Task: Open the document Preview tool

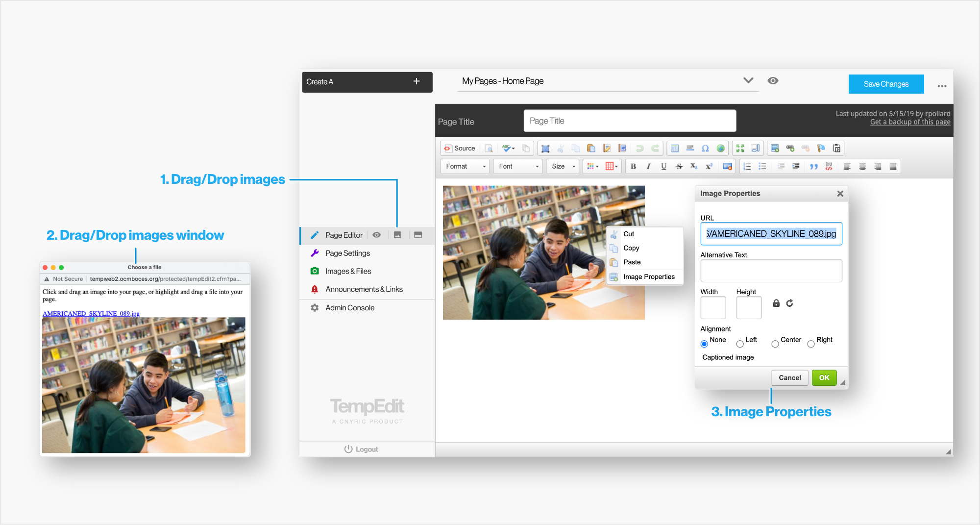Action: [489, 148]
